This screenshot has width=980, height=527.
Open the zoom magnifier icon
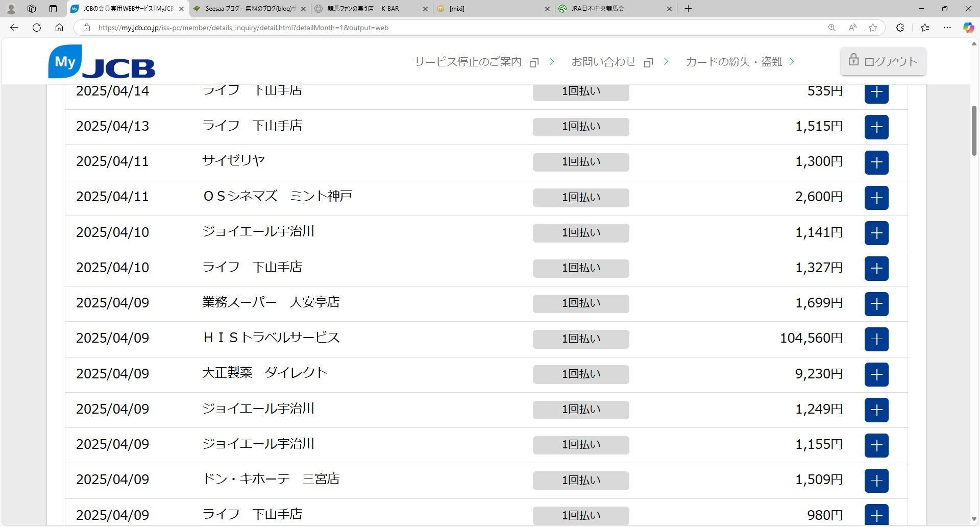832,28
